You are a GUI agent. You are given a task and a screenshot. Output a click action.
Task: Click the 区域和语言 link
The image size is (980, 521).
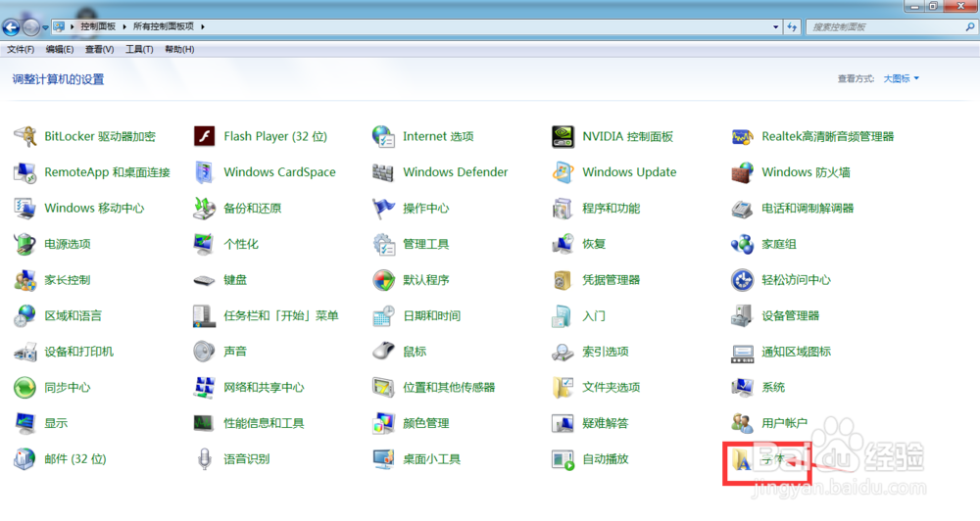tap(73, 316)
